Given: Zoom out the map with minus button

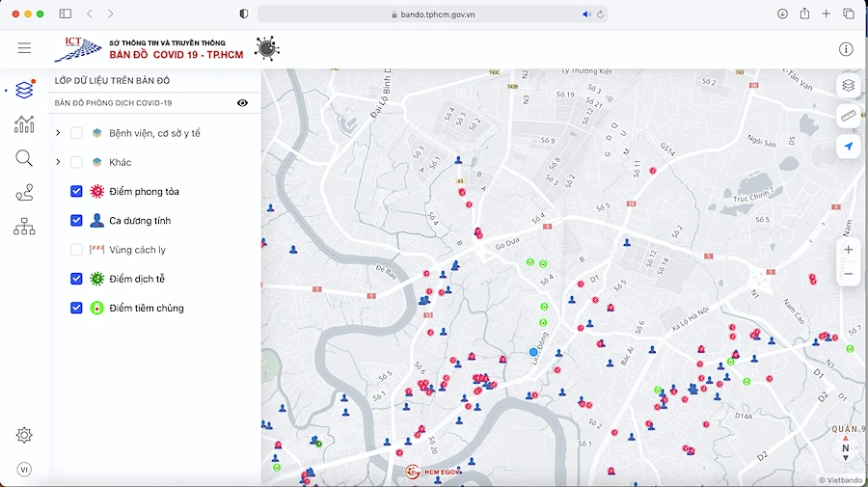Looking at the screenshot, I should (x=849, y=274).
